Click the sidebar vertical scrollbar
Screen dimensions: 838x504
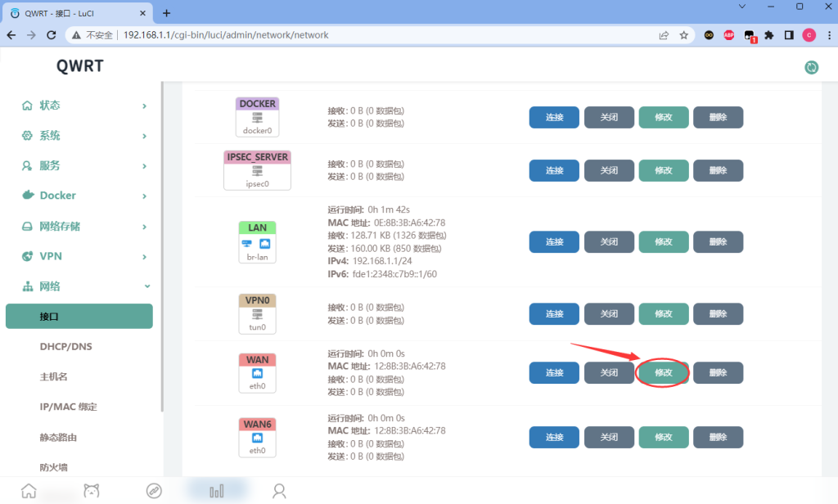click(162, 245)
